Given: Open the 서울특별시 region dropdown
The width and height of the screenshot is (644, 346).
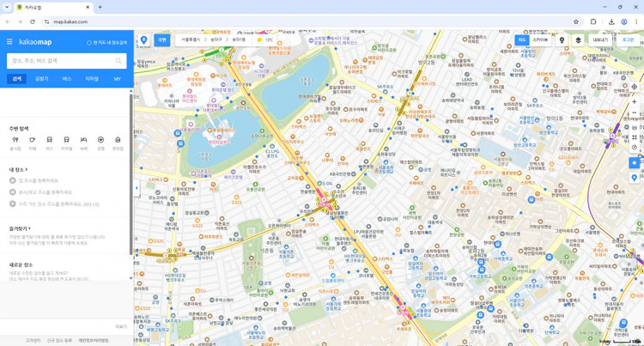Looking at the screenshot, I should (x=191, y=40).
